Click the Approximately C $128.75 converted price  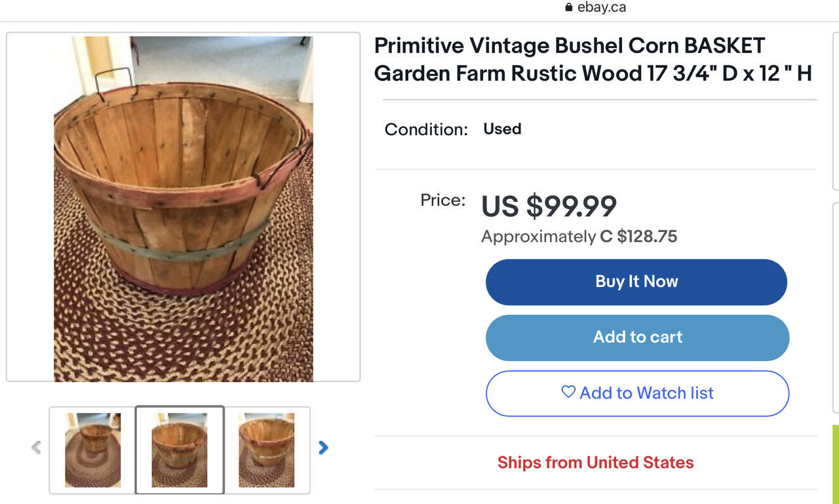point(579,237)
